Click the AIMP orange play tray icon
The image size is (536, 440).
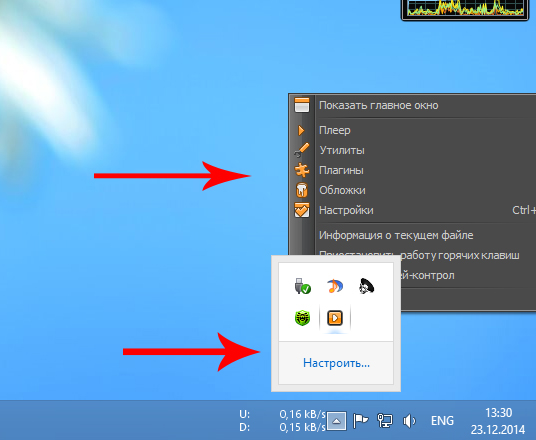pos(335,318)
